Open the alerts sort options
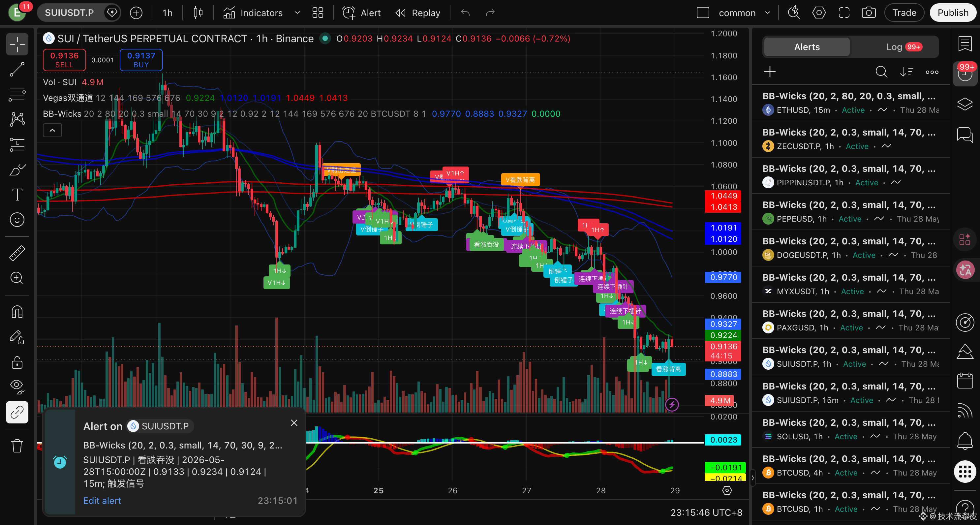 906,72
